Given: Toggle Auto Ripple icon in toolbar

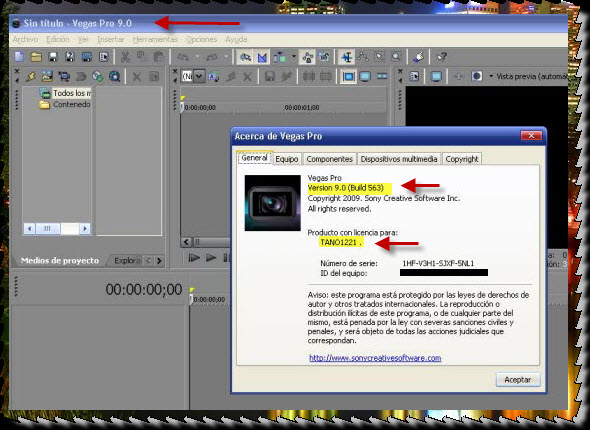Looking at the screenshot, I should tap(280, 57).
